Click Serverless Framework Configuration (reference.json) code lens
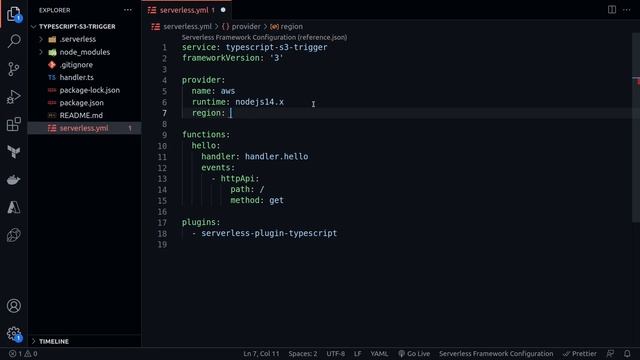 [264, 37]
